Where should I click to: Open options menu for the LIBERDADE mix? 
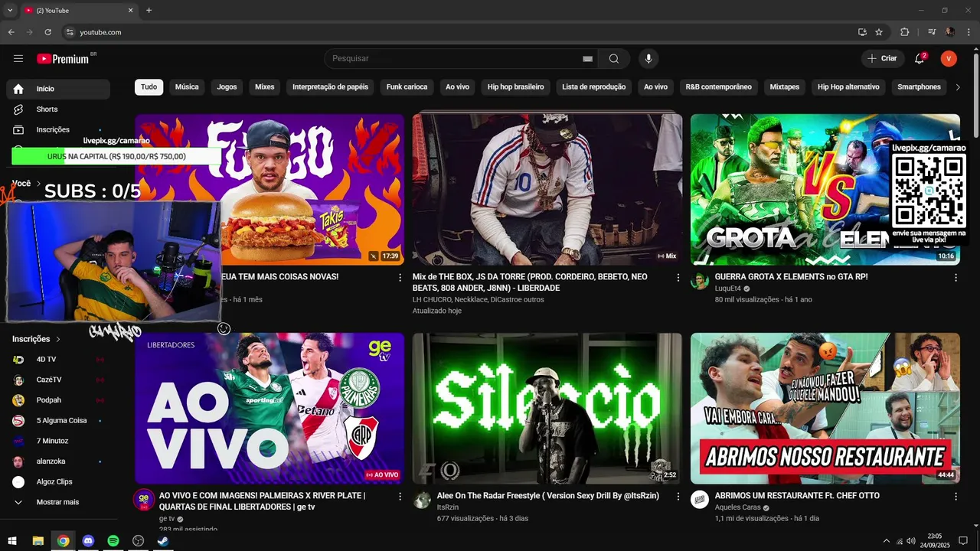tap(678, 278)
